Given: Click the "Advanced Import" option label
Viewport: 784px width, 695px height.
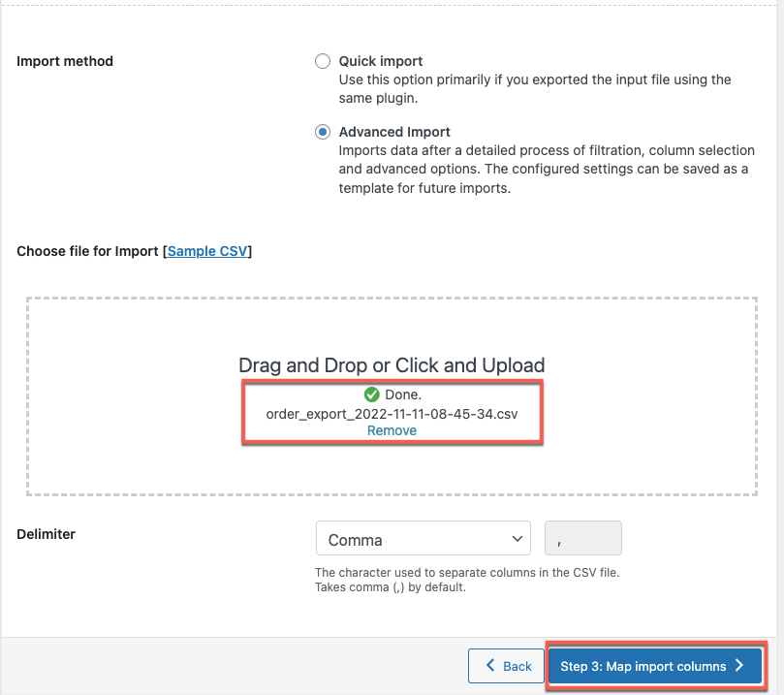Looking at the screenshot, I should [x=394, y=132].
